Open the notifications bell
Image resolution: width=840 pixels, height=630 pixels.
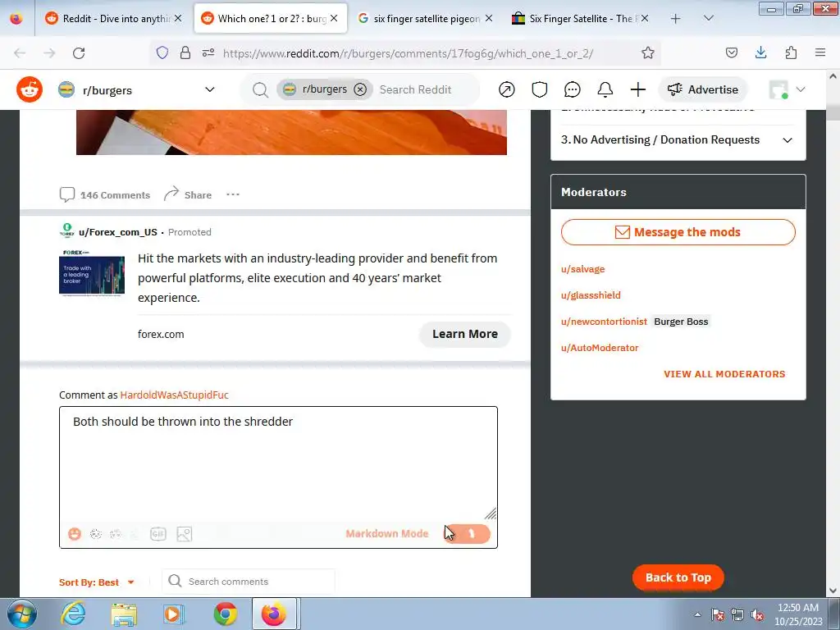605,89
